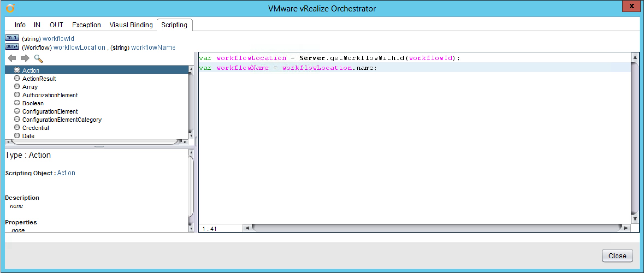The width and height of the screenshot is (644, 273).
Task: Click the icon beside ActionResult
Action: pyautogui.click(x=17, y=79)
